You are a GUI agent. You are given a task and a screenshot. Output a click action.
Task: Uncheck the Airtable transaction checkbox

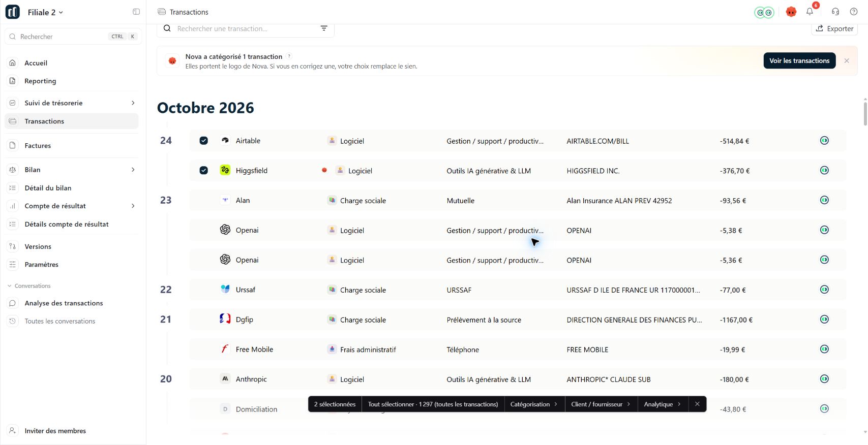(203, 141)
